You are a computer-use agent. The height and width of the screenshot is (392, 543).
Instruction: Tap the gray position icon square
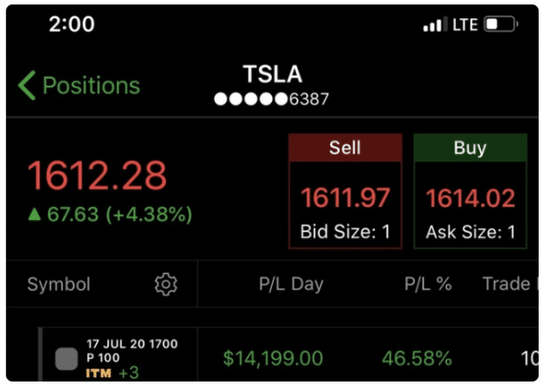coord(66,359)
